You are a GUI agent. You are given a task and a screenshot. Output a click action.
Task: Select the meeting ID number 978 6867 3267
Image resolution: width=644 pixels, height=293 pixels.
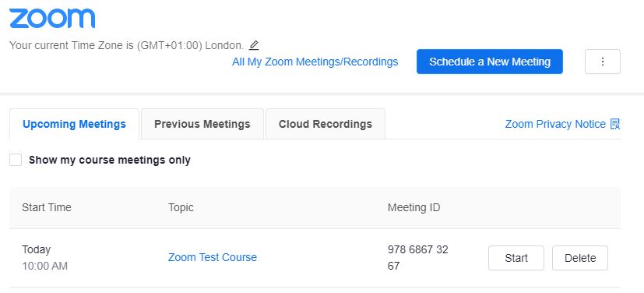pyautogui.click(x=417, y=258)
